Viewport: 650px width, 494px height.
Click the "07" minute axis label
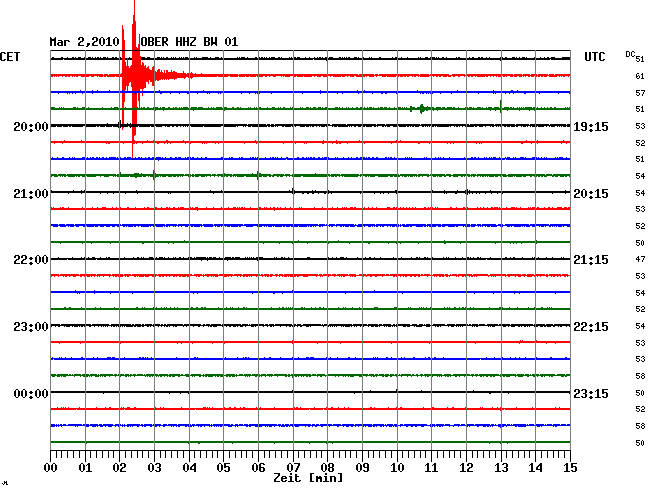coord(293,468)
